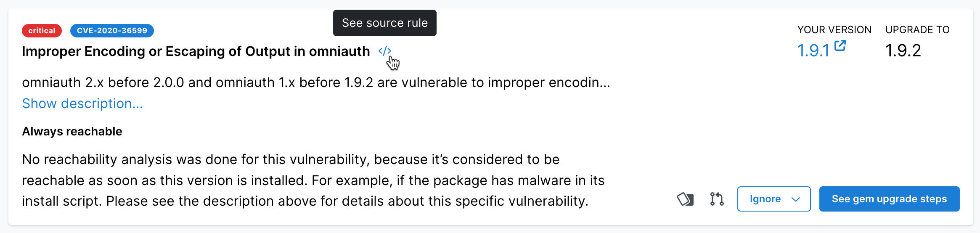This screenshot has height=233, width=980.
Task: Click the reachability analysis explanation paragraph
Action: (x=313, y=180)
